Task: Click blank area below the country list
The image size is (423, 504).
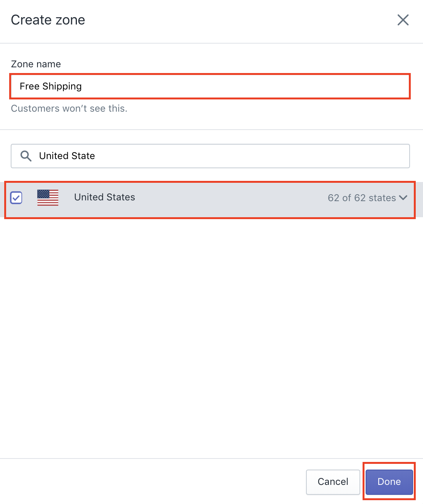Action: click(210, 325)
